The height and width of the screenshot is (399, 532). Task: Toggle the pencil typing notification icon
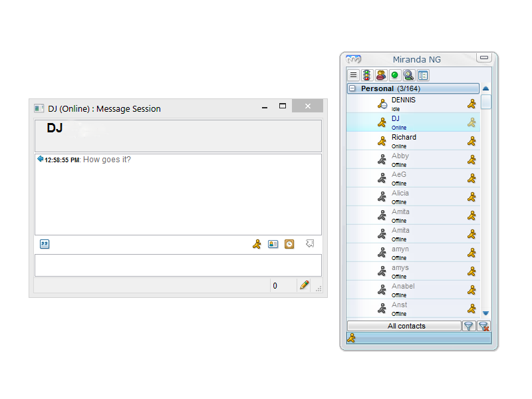(304, 285)
